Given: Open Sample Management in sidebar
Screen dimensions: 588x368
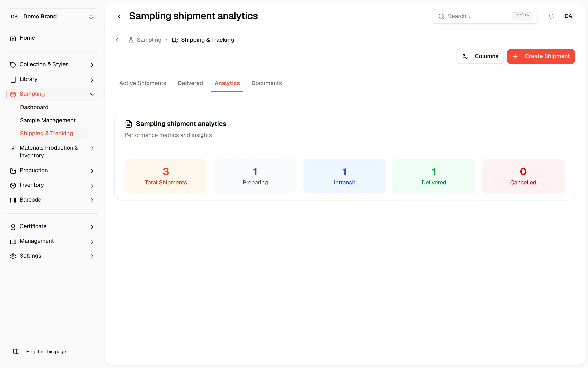Looking at the screenshot, I should pyautogui.click(x=48, y=120).
